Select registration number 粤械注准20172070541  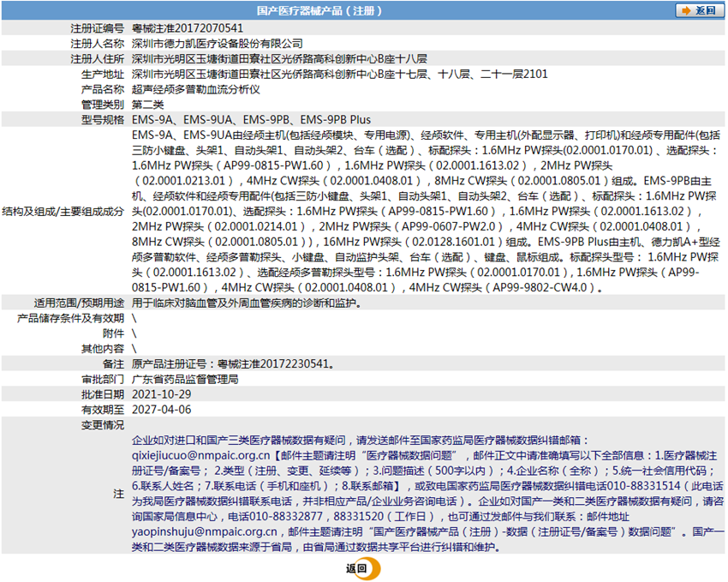(x=188, y=28)
